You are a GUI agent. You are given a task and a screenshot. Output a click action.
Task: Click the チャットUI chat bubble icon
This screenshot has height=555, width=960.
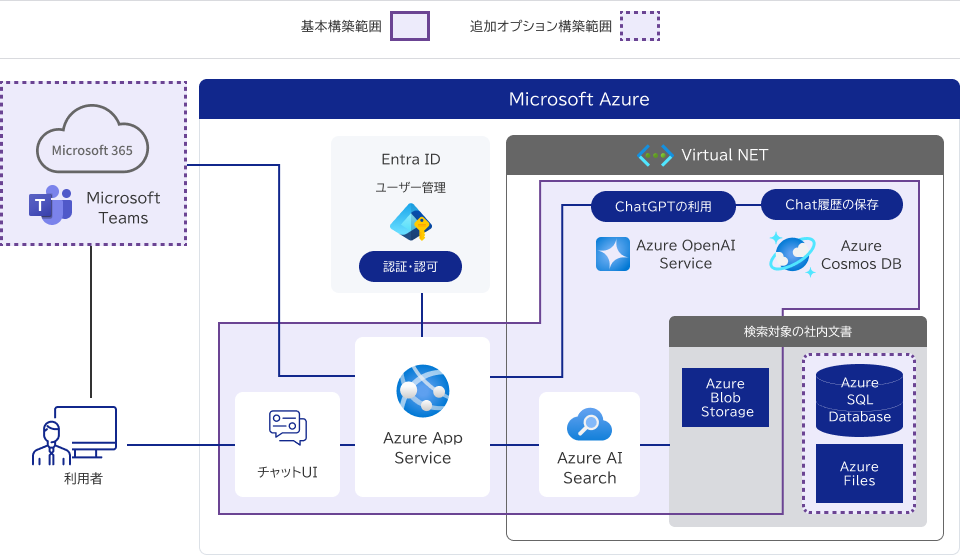(x=288, y=428)
